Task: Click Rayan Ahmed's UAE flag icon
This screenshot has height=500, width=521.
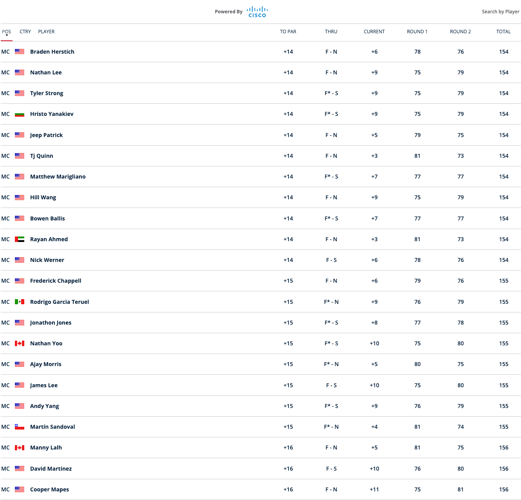Action: pos(19,239)
